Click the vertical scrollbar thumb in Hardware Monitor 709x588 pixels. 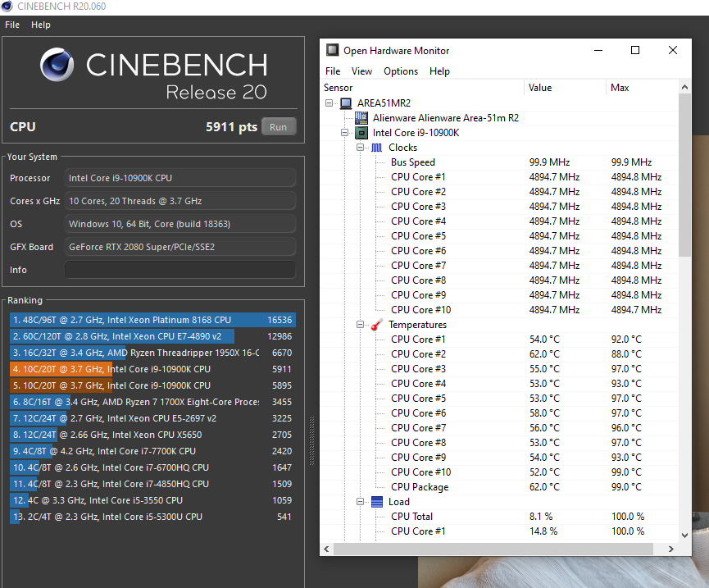click(684, 175)
